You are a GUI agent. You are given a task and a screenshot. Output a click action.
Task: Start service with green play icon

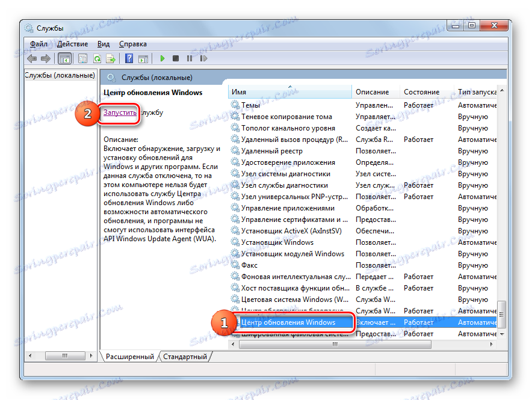pos(162,58)
